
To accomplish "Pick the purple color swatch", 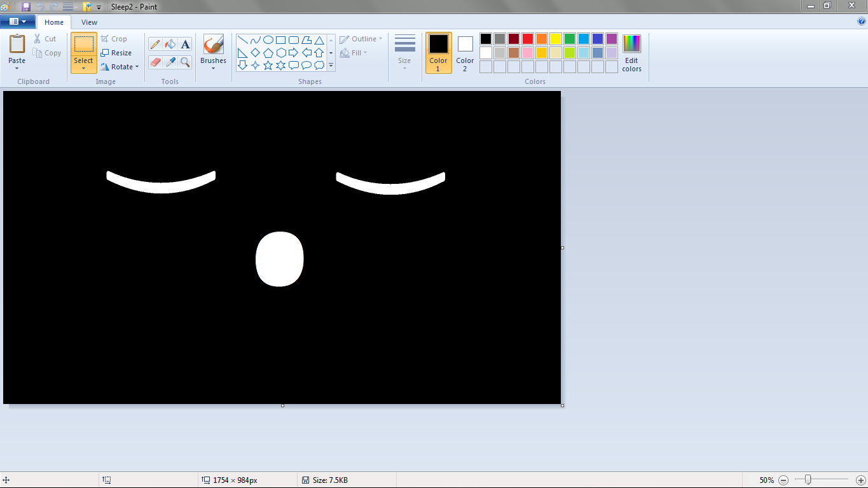I will click(x=612, y=39).
